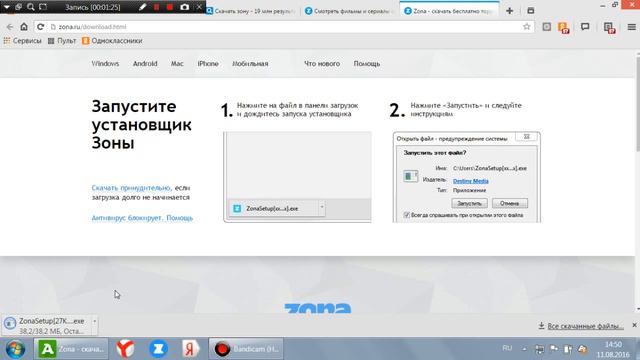This screenshot has width=640, height=360.
Task: Close the Bandicam recording bar
Action: coord(199,7)
